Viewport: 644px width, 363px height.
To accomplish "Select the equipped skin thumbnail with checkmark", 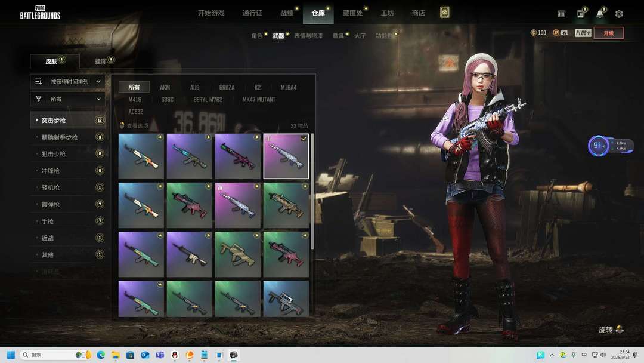I will [286, 156].
